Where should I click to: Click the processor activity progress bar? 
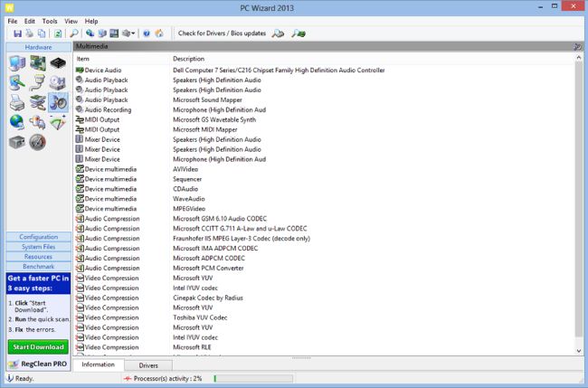click(x=253, y=379)
